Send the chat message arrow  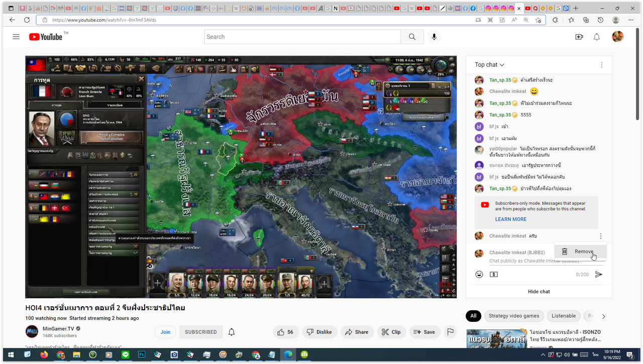click(x=599, y=275)
